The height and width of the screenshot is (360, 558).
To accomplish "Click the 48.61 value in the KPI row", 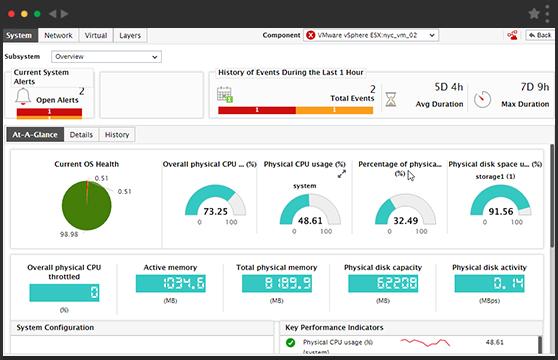I will pos(495,343).
